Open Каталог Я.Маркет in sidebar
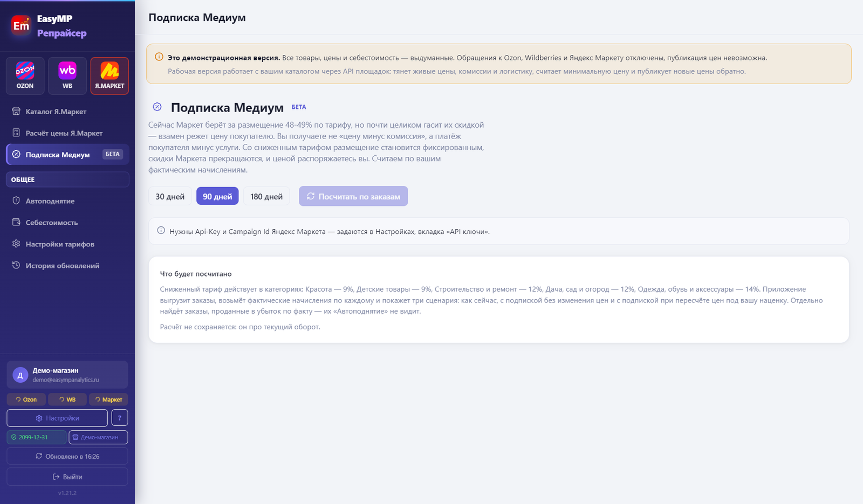The height and width of the screenshot is (504, 863). coord(67,112)
